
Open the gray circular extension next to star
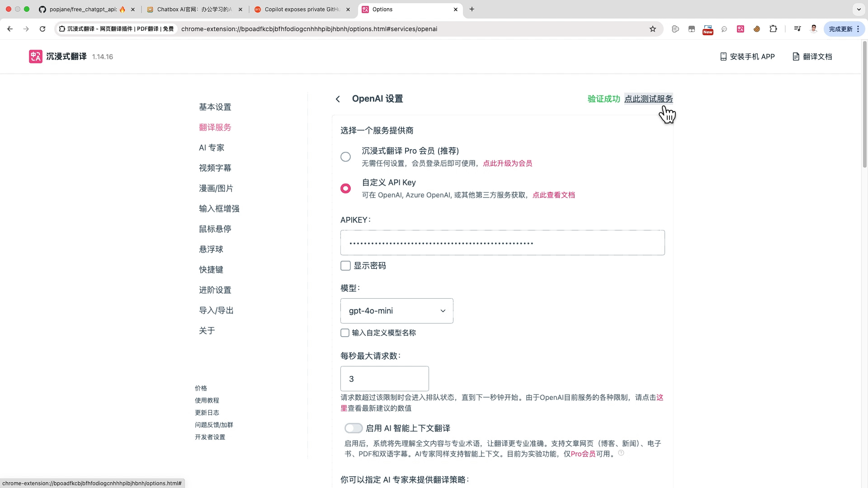click(x=675, y=29)
